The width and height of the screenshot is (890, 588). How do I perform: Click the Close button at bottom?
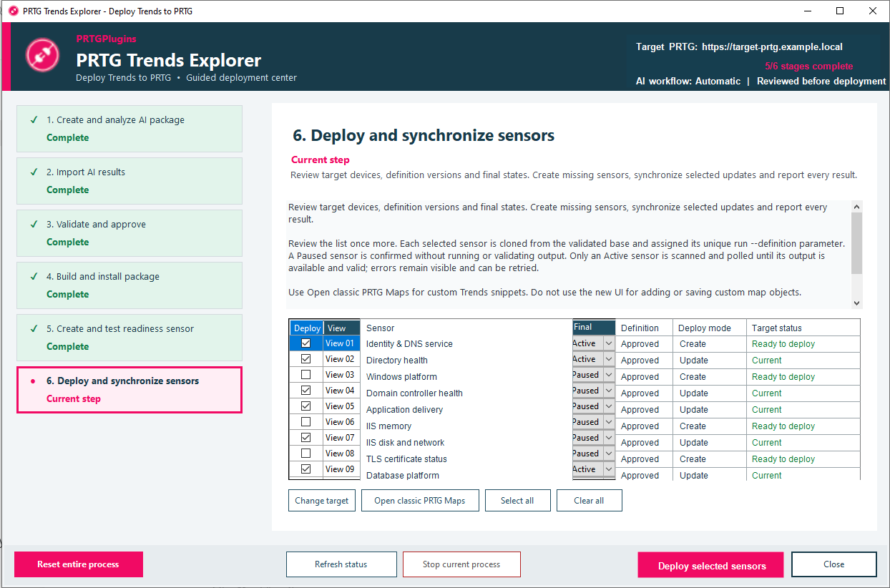coord(834,564)
